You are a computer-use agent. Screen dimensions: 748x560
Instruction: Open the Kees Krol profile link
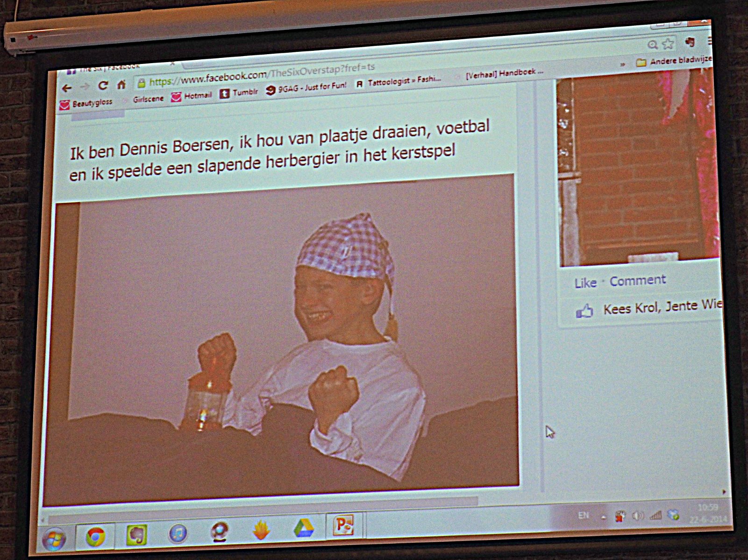click(631, 308)
